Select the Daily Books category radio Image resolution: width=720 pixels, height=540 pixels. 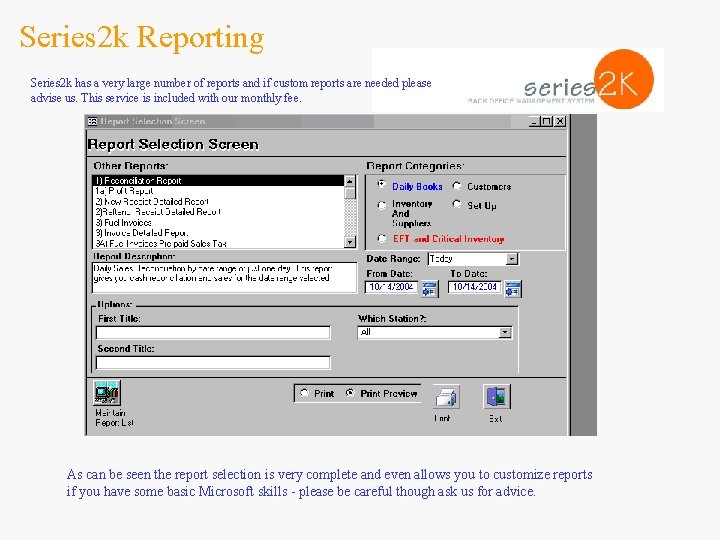point(381,185)
